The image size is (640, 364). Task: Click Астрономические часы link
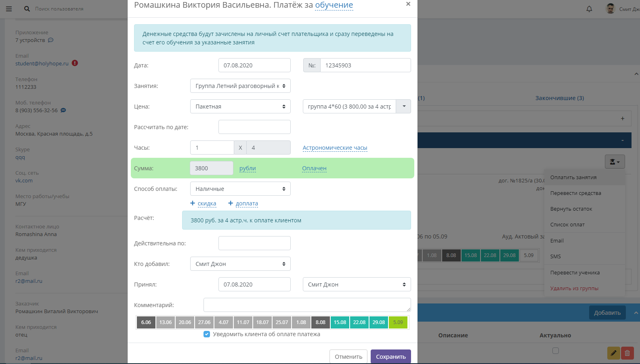point(335,148)
